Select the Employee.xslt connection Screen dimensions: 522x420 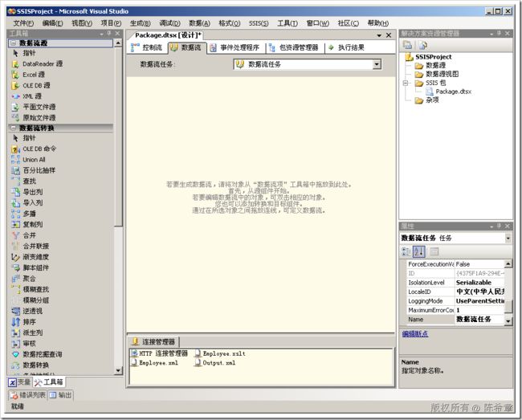(x=220, y=353)
